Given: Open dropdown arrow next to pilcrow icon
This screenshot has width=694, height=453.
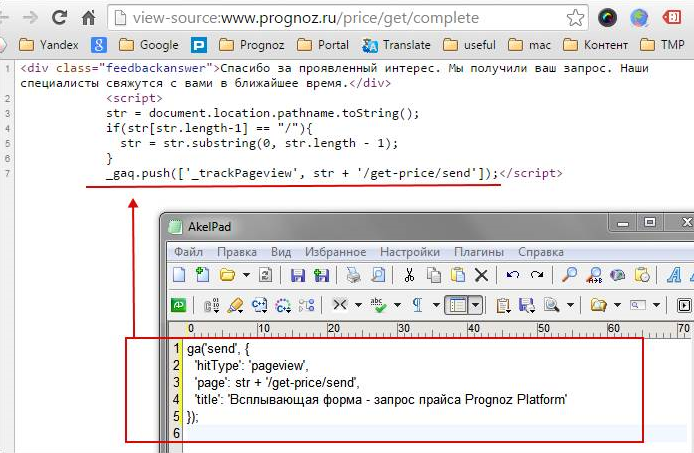Looking at the screenshot, I should [x=435, y=305].
